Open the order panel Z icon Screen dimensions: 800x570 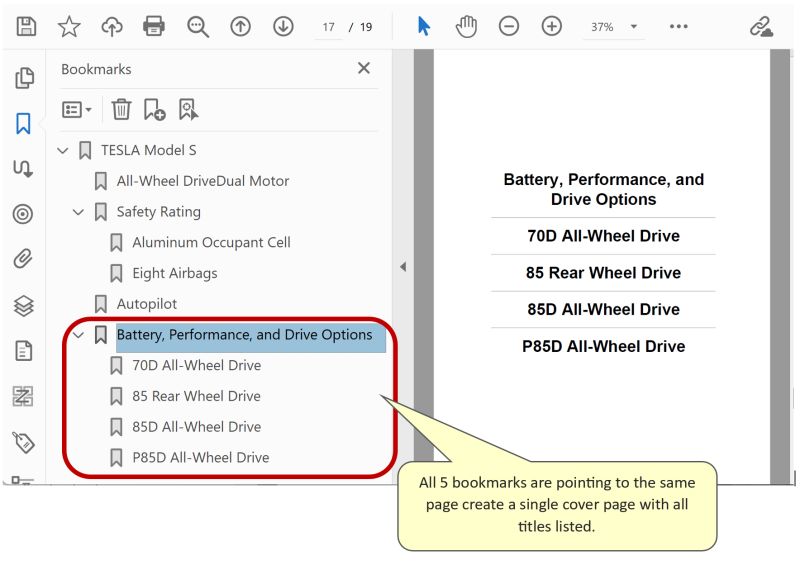click(23, 396)
